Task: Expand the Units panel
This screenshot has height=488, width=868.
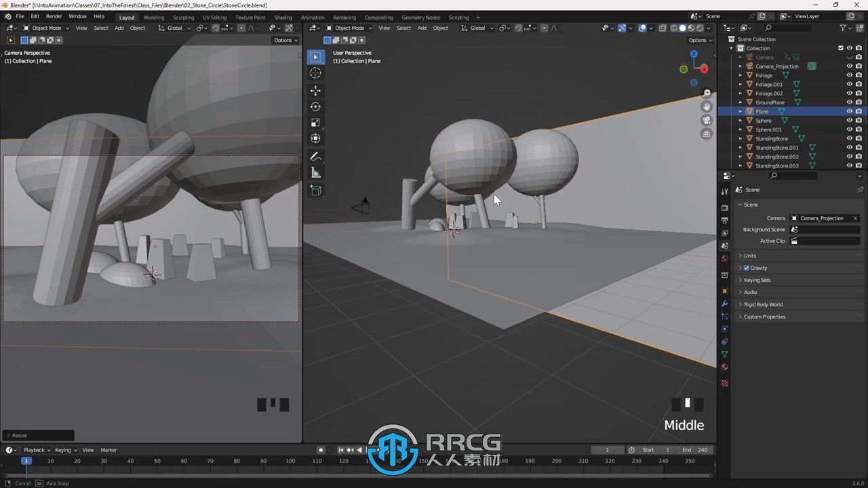Action: [749, 256]
